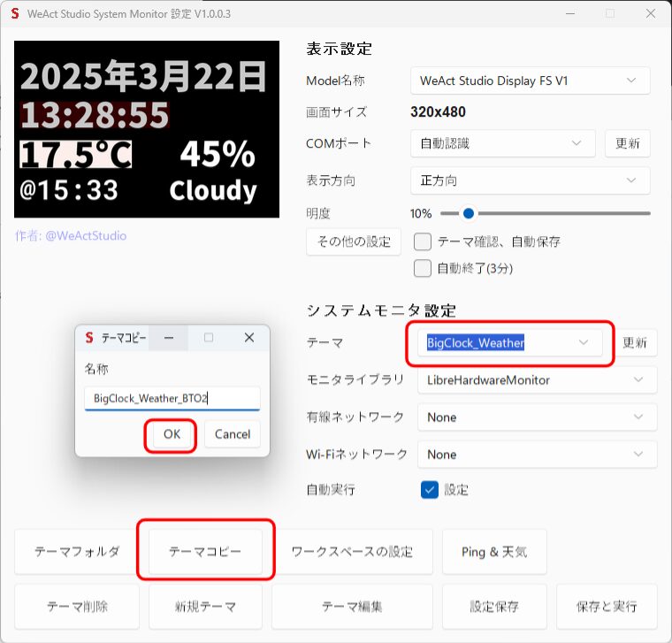
Task: Open the Model名称 dropdown
Action: [x=530, y=80]
